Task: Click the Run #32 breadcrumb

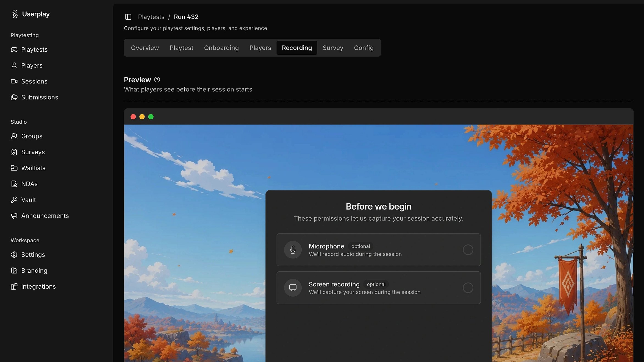Action: pos(186,17)
